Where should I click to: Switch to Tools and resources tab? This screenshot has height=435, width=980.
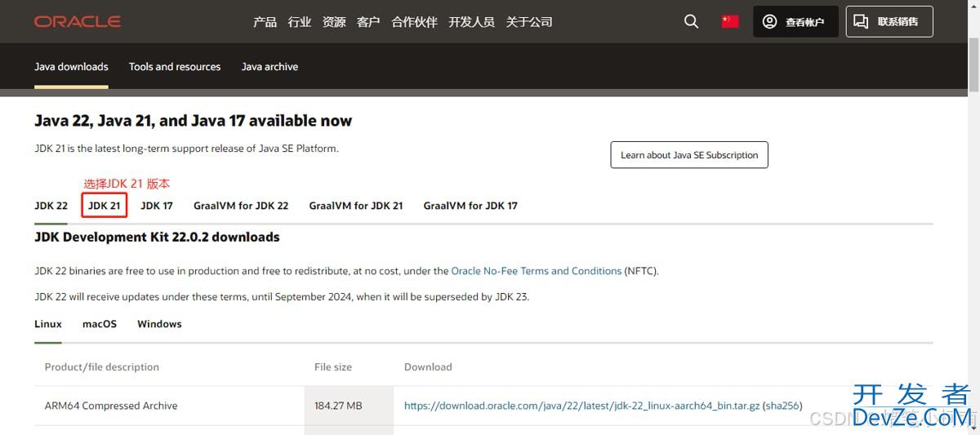pyautogui.click(x=175, y=67)
